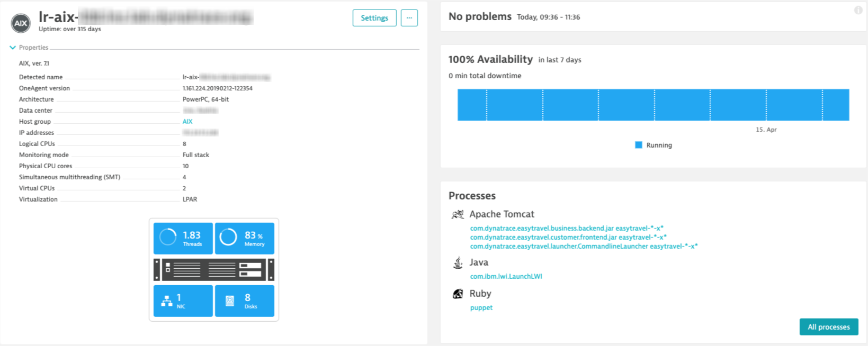Click the Processes heading
868x346 pixels.
point(472,196)
